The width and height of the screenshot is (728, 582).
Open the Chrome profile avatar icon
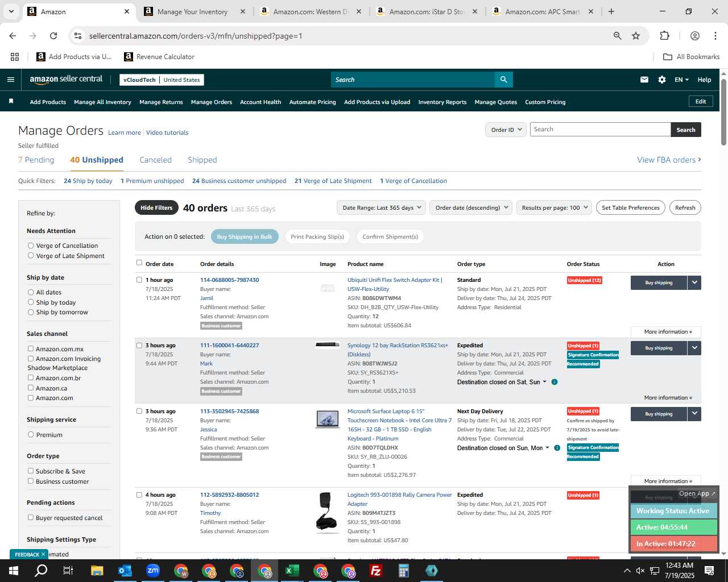click(x=694, y=36)
